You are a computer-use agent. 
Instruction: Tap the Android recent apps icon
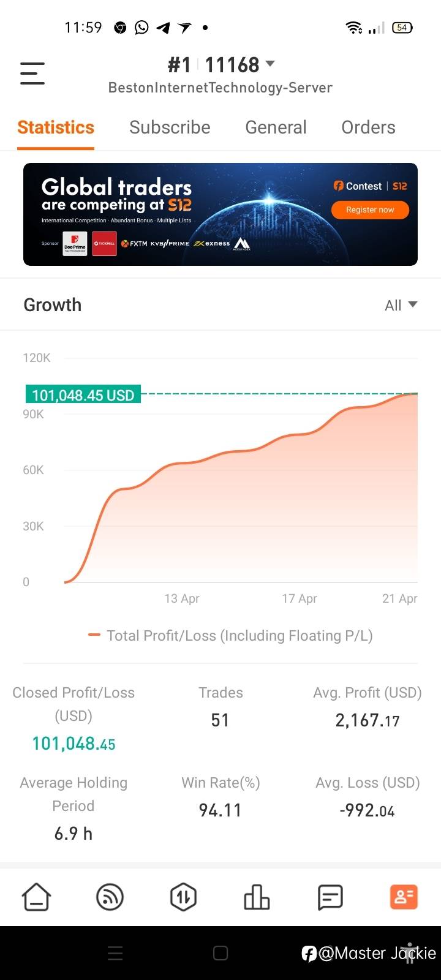[115, 953]
